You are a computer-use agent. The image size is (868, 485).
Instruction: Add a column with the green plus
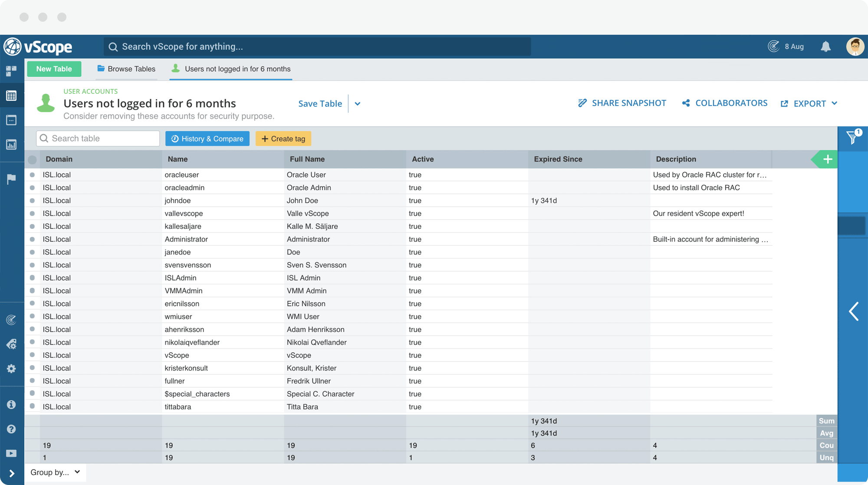pyautogui.click(x=828, y=159)
